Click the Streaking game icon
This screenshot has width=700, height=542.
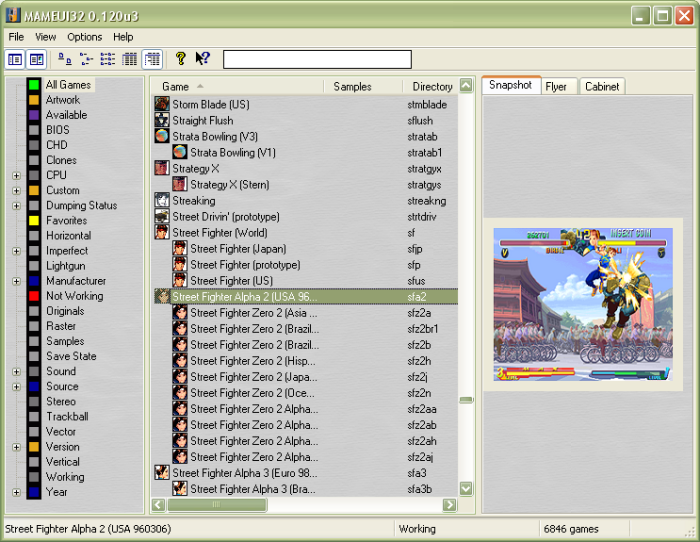[x=162, y=200]
